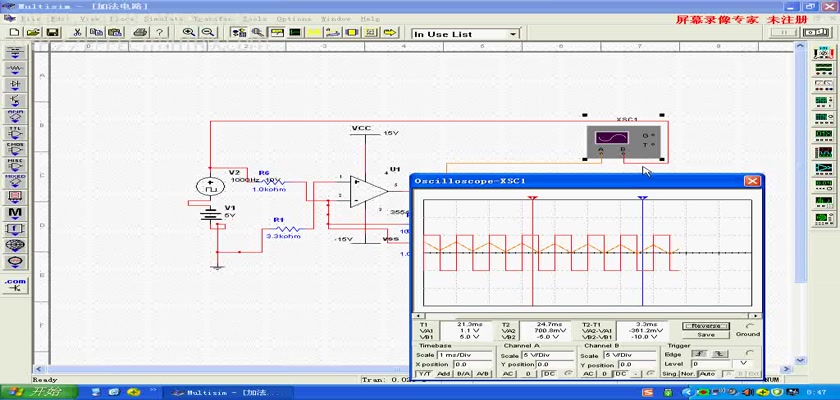This screenshot has width=840, height=400.
Task: Select falling edge trigger
Action: 719,354
